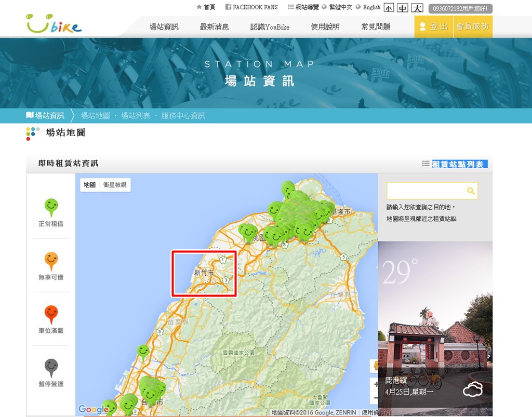Click the gray 暫停營運 legend icon
The width and height of the screenshot is (532, 417).
click(x=51, y=368)
